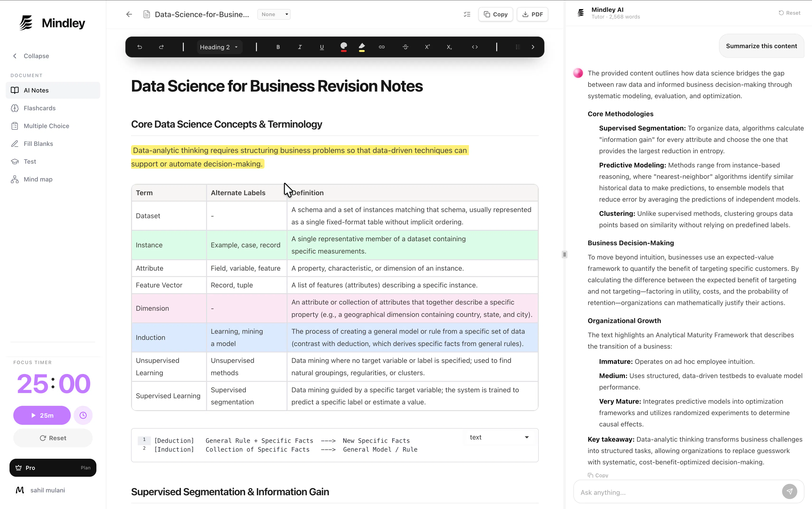Apply strikethrough formatting
This screenshot has height=509, width=812.
(x=405, y=47)
